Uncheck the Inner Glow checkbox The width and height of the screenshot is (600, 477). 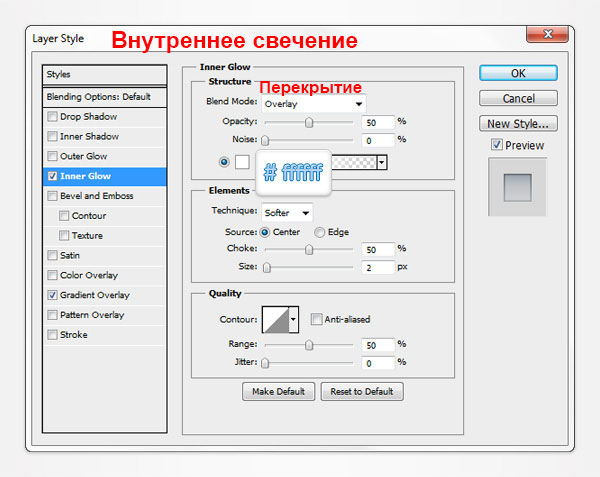52,176
